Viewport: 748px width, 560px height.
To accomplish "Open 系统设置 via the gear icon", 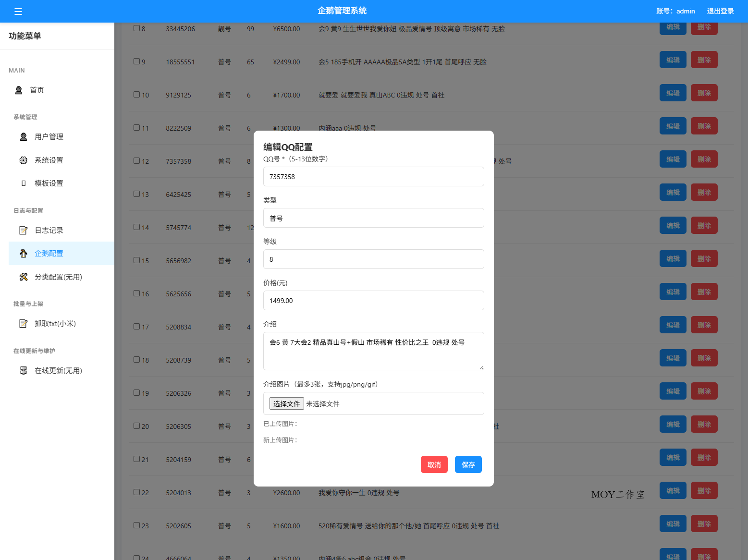I will pos(23,160).
